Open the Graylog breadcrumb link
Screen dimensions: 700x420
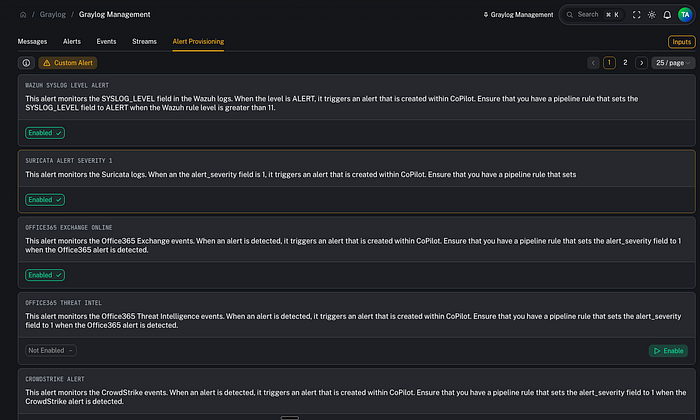(53, 14)
